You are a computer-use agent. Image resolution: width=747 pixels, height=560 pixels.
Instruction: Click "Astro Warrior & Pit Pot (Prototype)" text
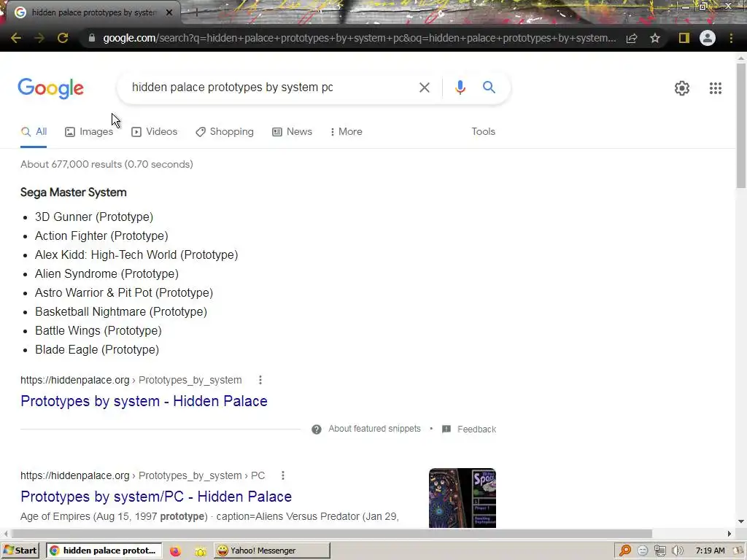point(124,293)
